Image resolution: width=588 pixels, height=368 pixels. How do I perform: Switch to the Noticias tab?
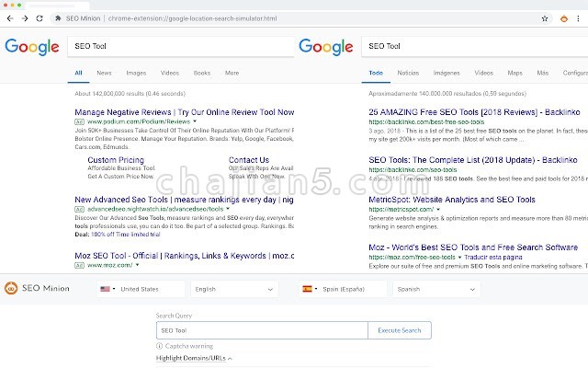tap(408, 73)
